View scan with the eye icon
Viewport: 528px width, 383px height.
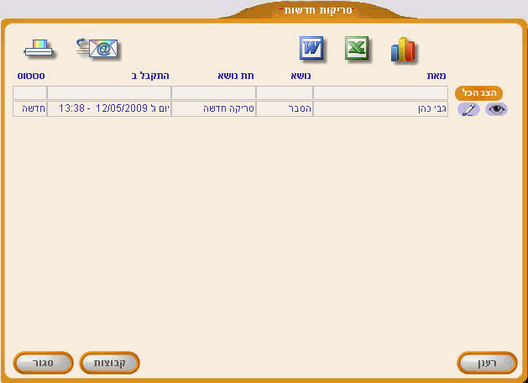[x=496, y=109]
